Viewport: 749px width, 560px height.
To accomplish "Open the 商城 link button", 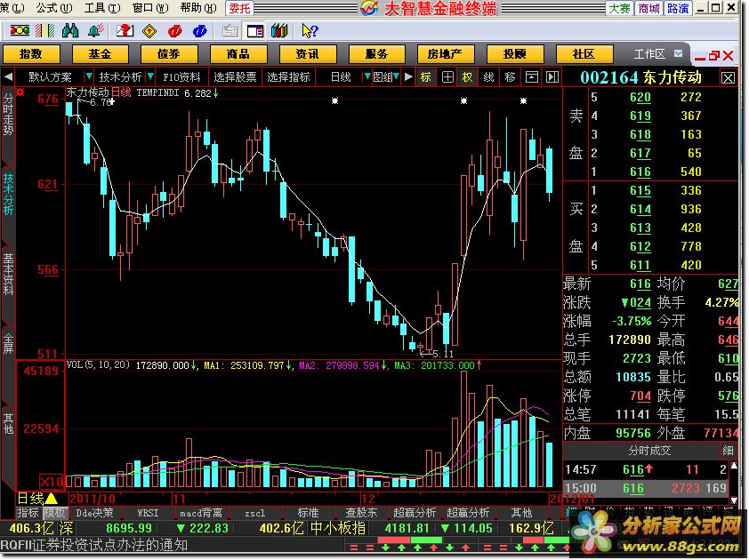I will [x=649, y=8].
